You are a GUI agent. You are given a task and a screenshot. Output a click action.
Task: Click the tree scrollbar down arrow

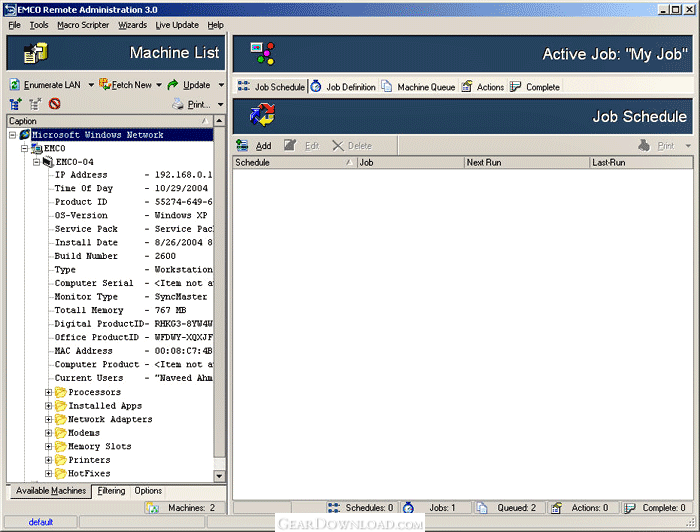click(219, 476)
